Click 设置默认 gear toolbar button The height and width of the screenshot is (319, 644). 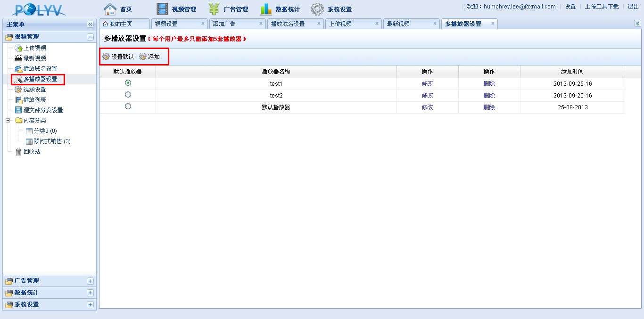tap(118, 57)
